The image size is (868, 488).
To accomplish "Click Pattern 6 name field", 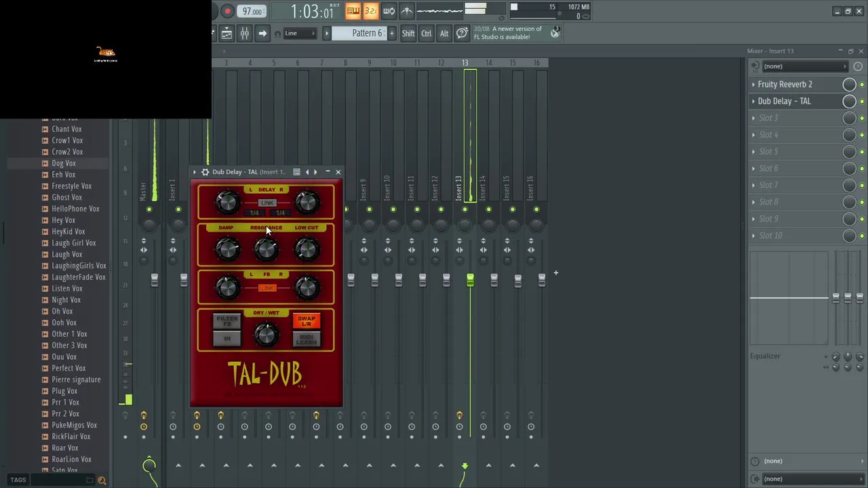I will [x=359, y=33].
